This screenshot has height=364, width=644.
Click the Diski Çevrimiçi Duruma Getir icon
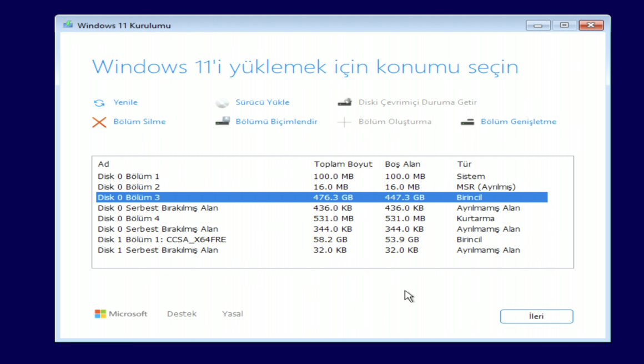(345, 102)
